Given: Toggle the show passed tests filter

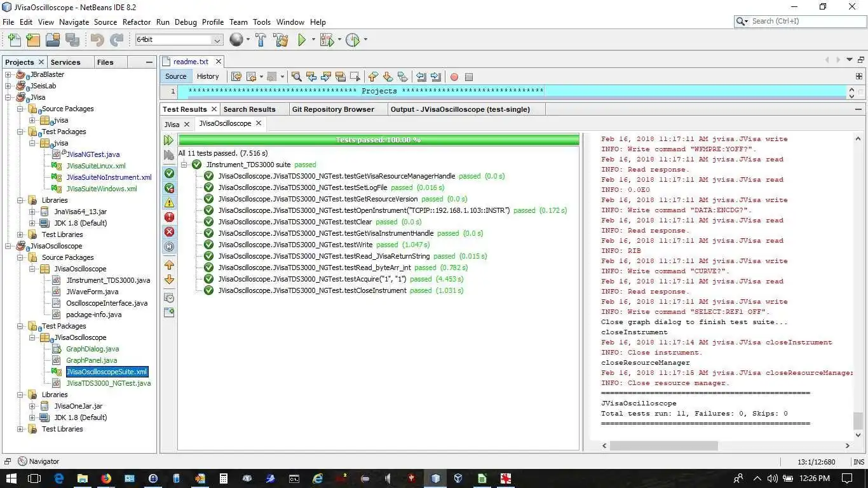Looking at the screenshot, I should pos(169,173).
